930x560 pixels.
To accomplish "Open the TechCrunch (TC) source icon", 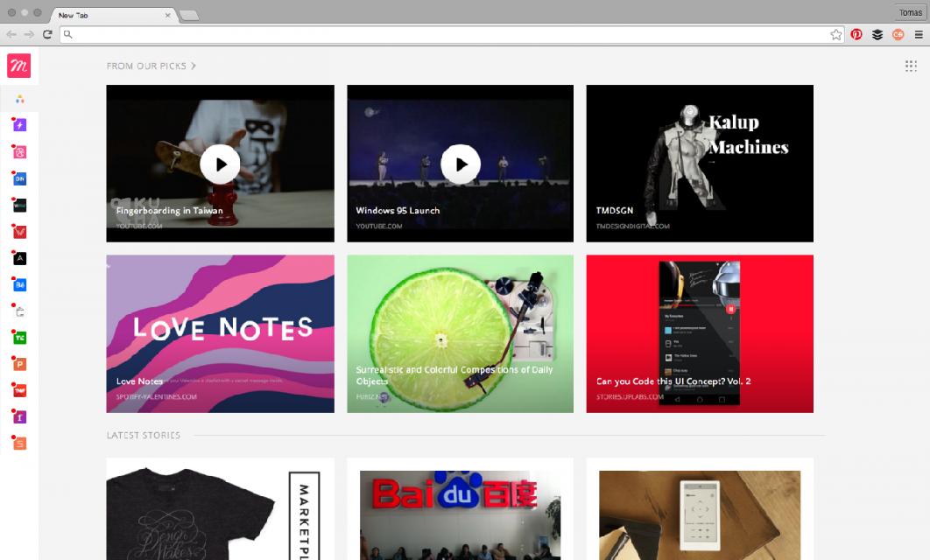I will coord(19,338).
